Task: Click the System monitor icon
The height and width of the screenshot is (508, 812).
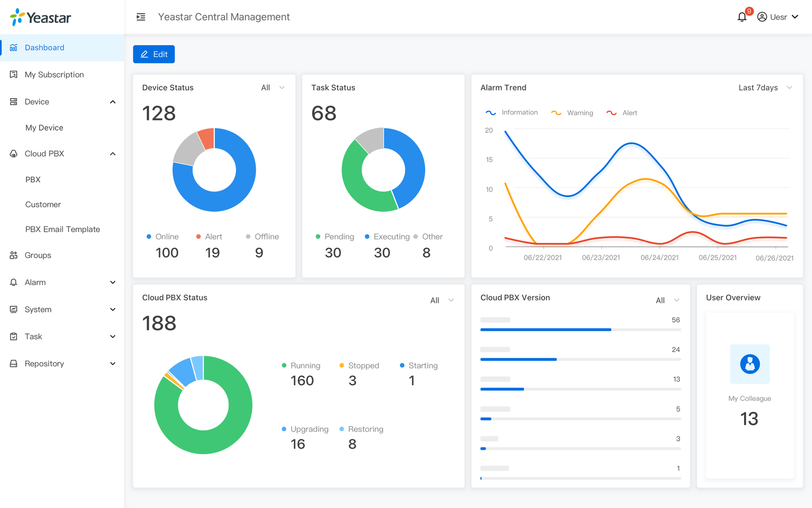Action: 14,309
